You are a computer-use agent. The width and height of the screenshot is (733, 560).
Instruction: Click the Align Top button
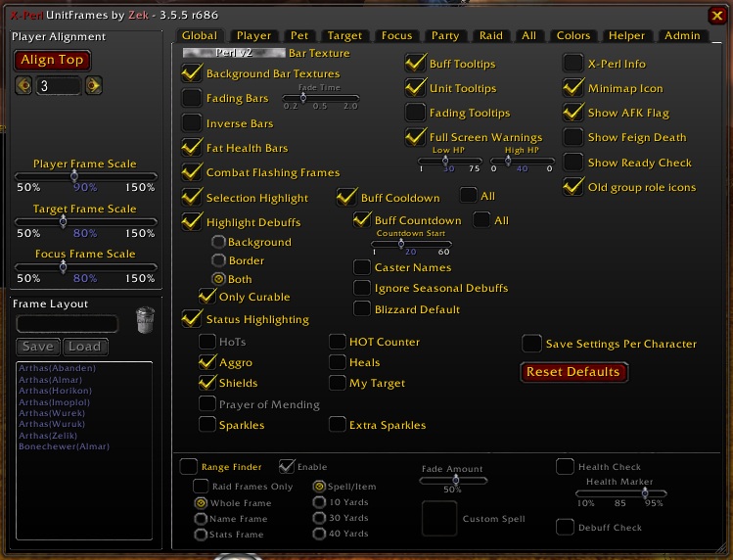(x=52, y=60)
